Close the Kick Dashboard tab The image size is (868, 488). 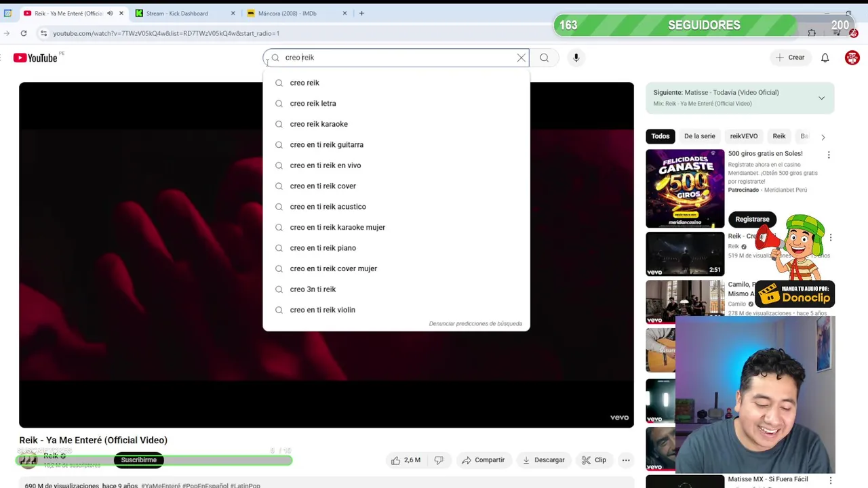233,13
